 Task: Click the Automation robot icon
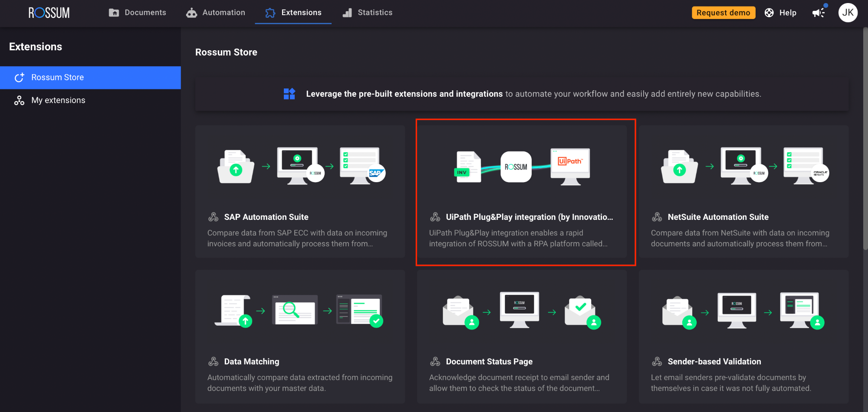point(191,13)
